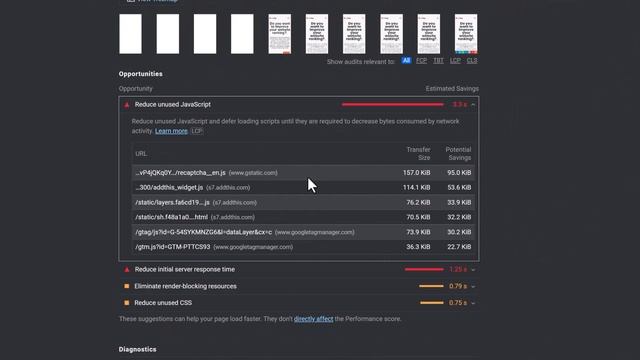Click the 36.3 KiB transfer size cell
The image size is (640, 360).
click(418, 247)
